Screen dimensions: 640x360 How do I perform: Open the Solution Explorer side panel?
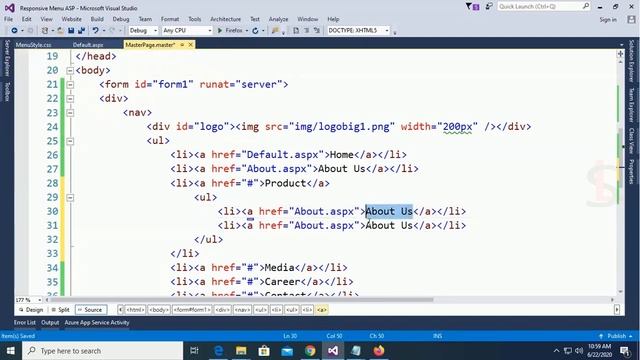(631, 61)
